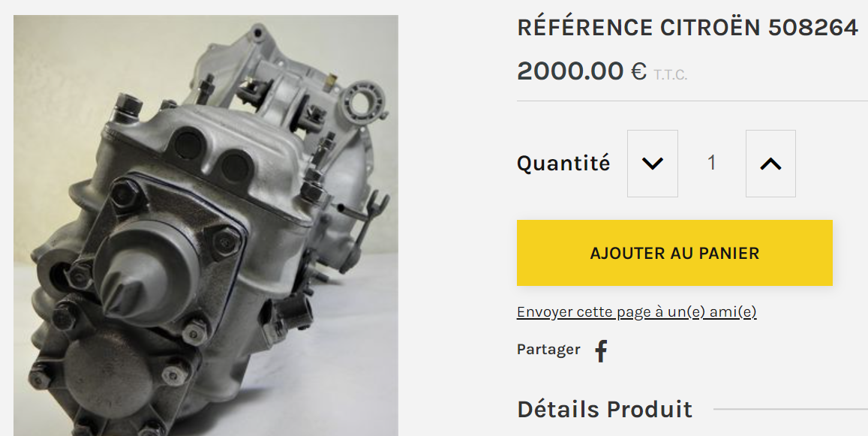Increase quantity with the up chevron
868x436 pixels.
[x=770, y=164]
